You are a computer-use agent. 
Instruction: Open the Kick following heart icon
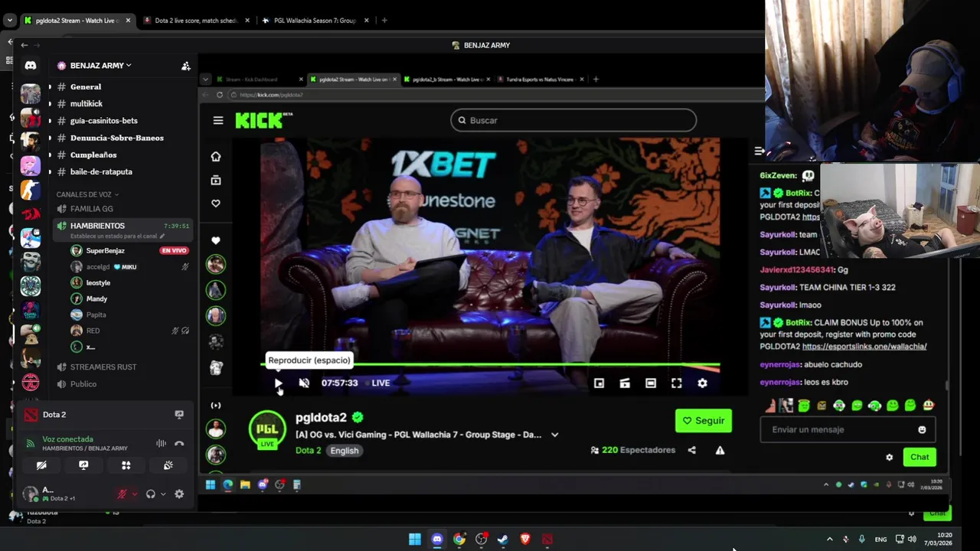[x=216, y=203]
